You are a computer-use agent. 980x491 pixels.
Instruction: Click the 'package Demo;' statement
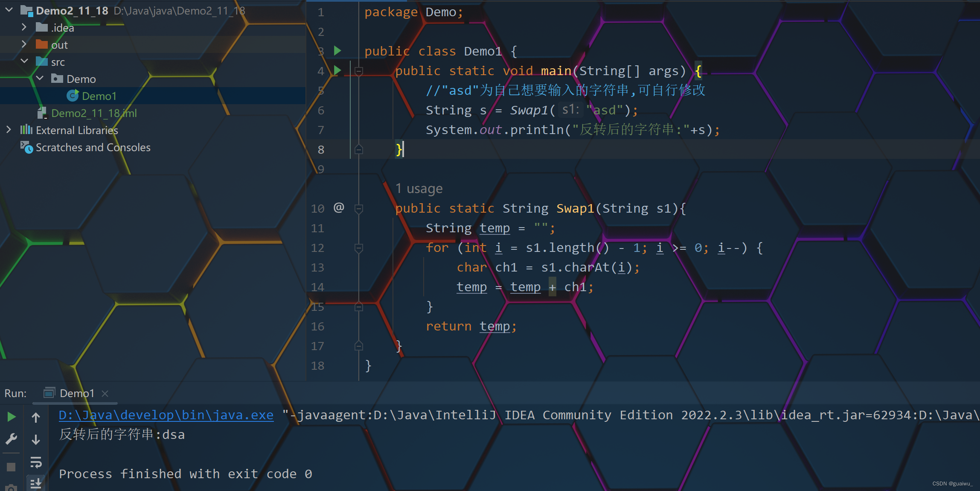tap(413, 12)
